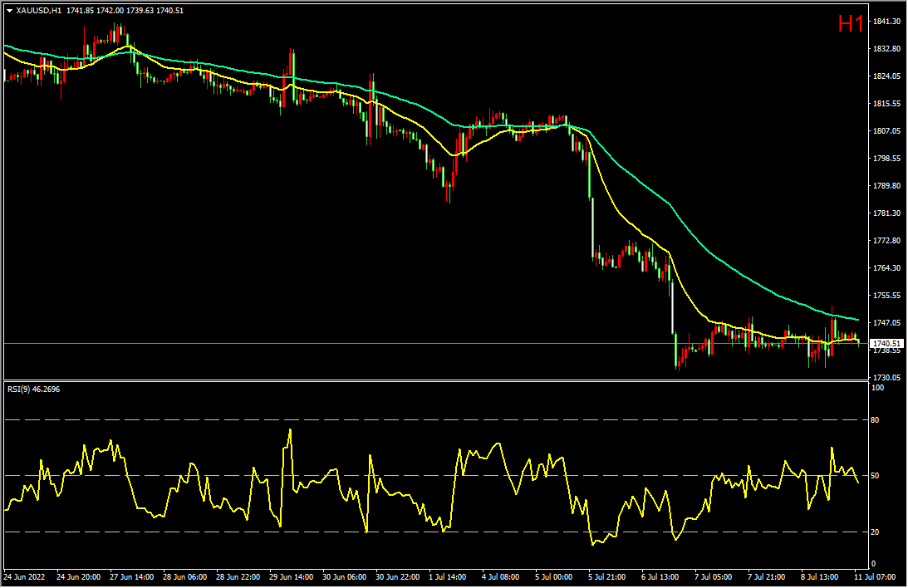
Task: Click the 1807.05 price scale value
Action: (x=886, y=131)
